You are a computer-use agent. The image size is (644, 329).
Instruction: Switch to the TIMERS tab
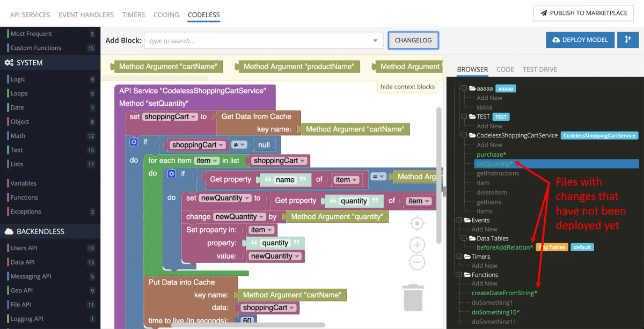(x=133, y=14)
